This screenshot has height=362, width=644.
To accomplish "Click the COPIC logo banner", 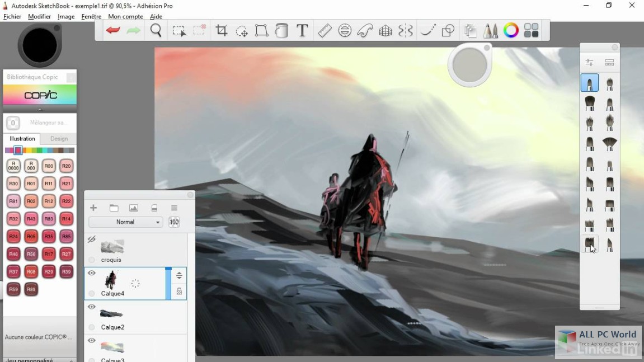I will pyautogui.click(x=40, y=95).
